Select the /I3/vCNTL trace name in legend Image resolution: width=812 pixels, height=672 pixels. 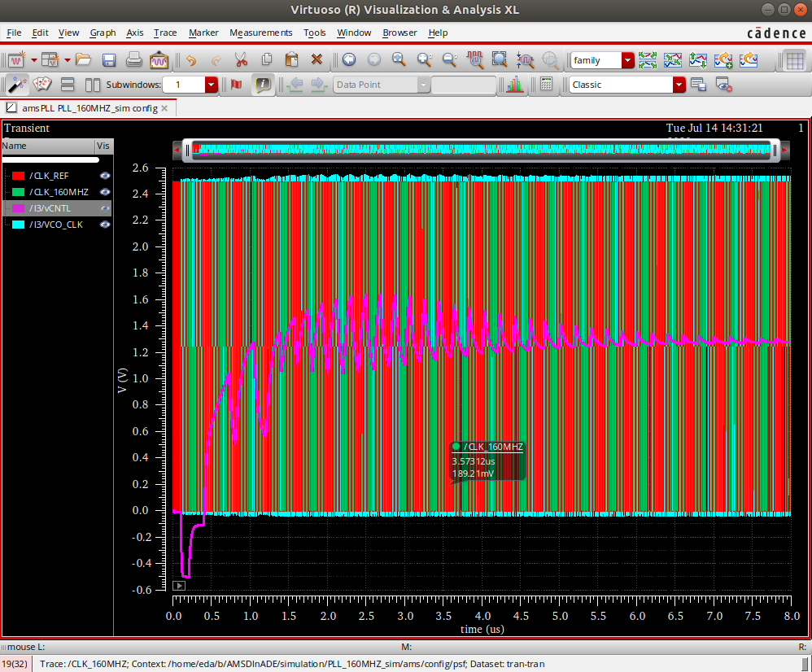pos(50,208)
